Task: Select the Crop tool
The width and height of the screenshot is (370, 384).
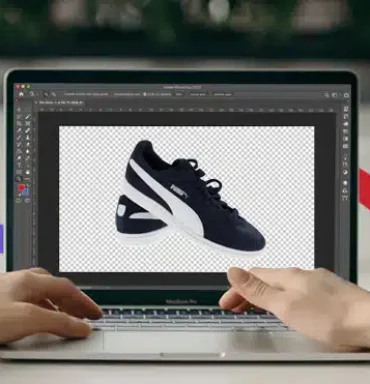Action: [x=19, y=123]
